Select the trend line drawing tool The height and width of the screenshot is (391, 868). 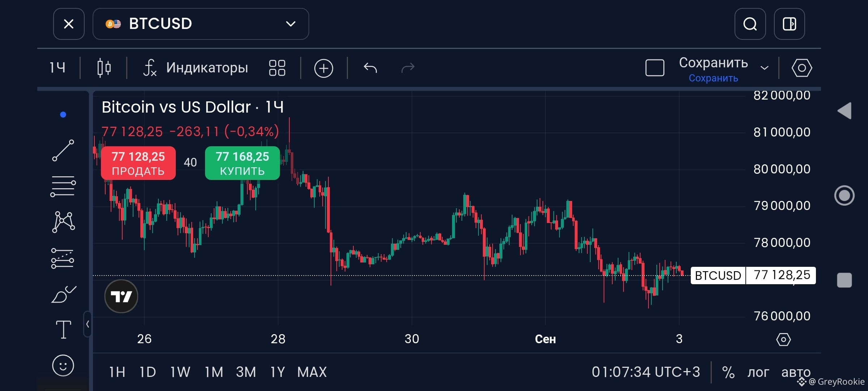[x=63, y=150]
